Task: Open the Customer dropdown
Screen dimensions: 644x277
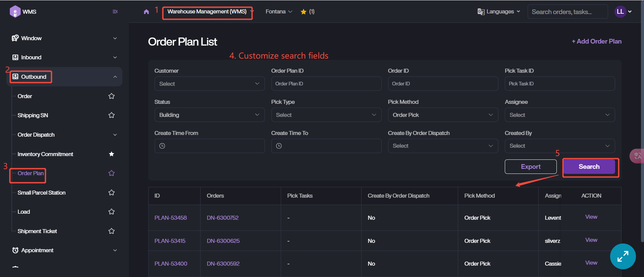Action: (x=209, y=84)
